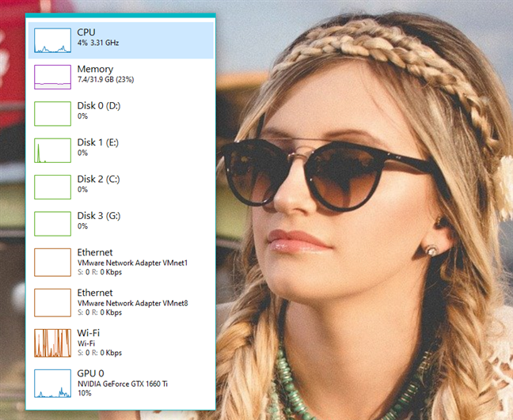Image resolution: width=513 pixels, height=420 pixels.
Task: Click the "Disk 1 (E:)" label
Action: point(98,142)
